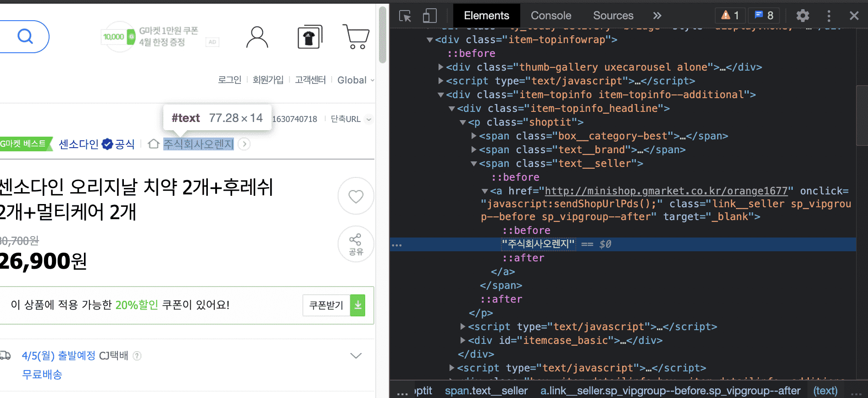This screenshot has height=398, width=868.
Task: Click the 20%할인 coupon text
Action: (137, 305)
